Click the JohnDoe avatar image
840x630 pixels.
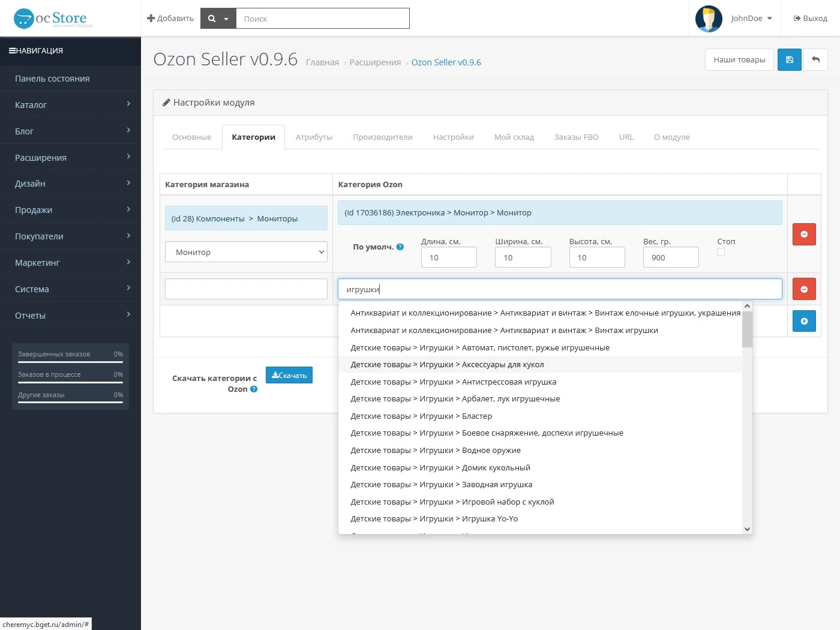tap(709, 19)
